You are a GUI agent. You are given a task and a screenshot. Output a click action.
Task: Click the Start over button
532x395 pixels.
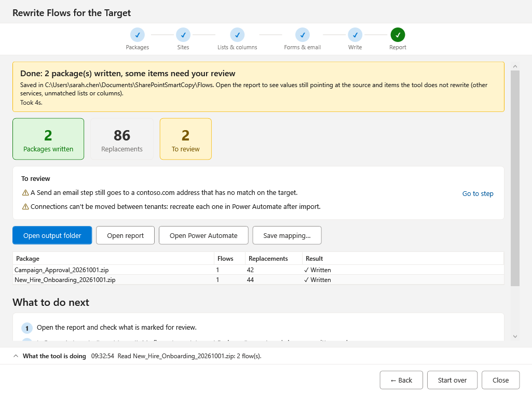(x=452, y=380)
